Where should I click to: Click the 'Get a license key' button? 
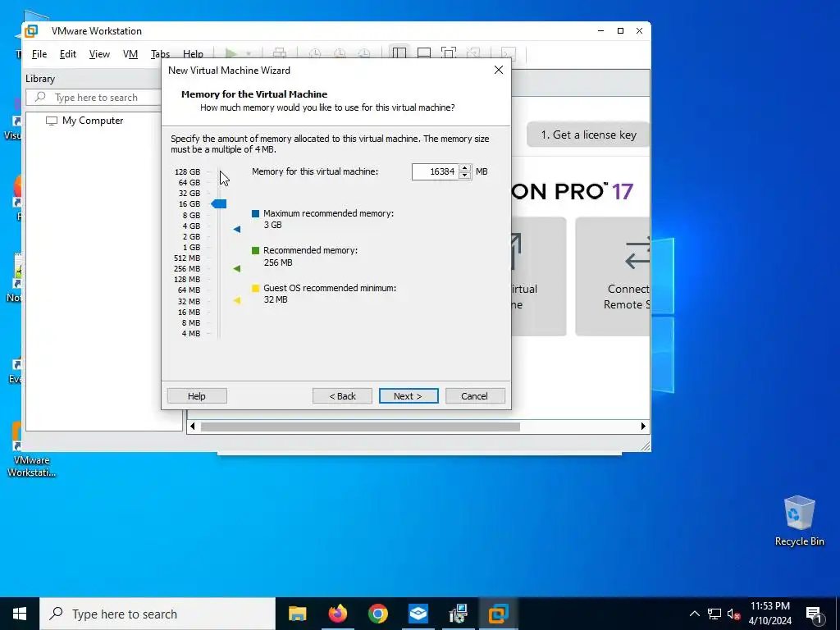588,135
